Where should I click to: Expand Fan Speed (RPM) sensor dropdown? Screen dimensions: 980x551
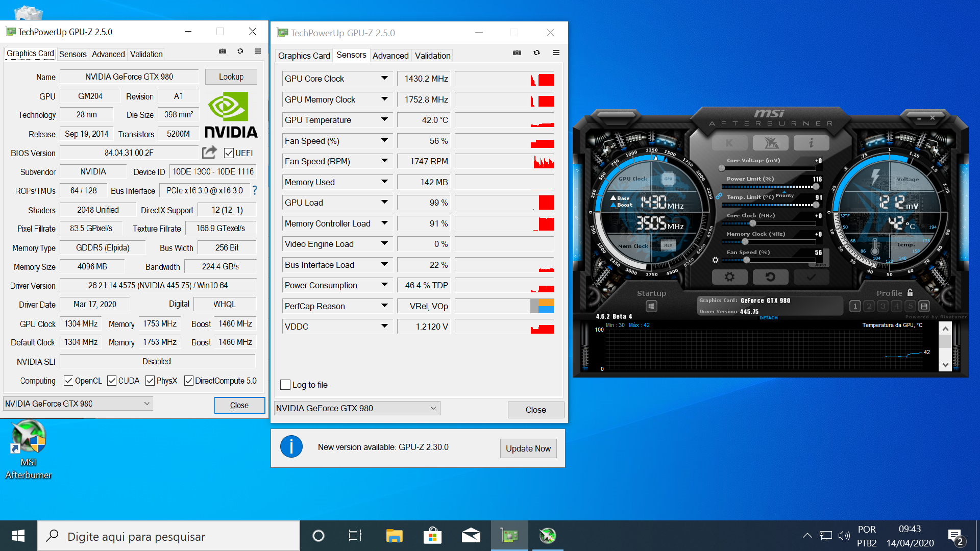(x=384, y=161)
